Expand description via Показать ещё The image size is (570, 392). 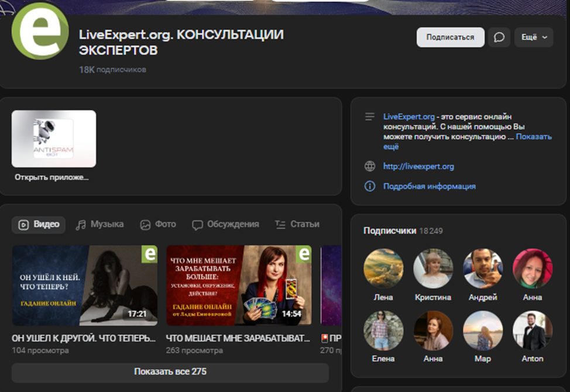(533, 137)
